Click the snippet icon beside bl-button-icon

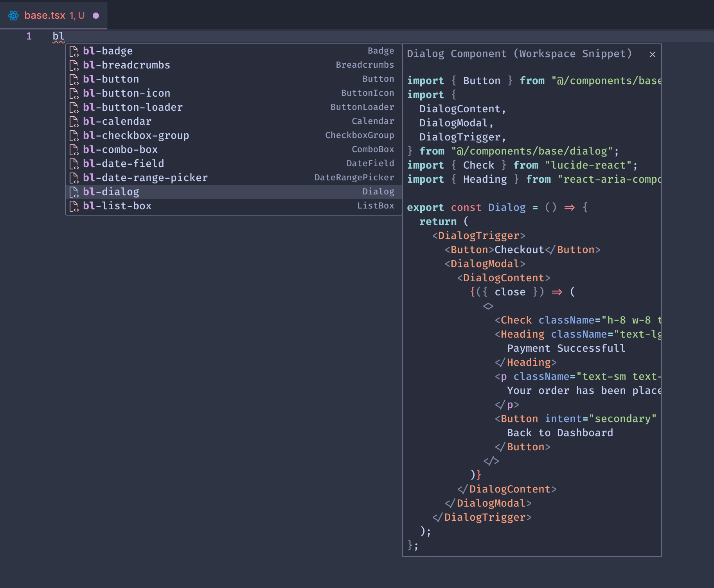(74, 93)
